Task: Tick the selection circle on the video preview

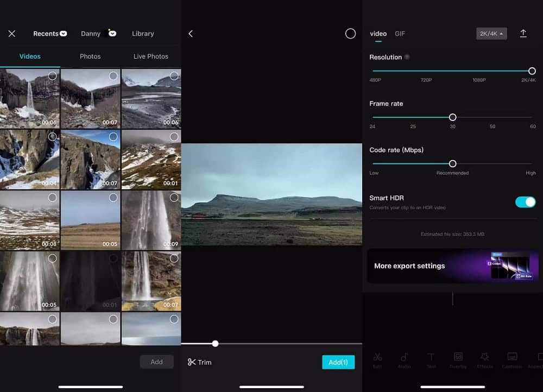Action: 350,33
